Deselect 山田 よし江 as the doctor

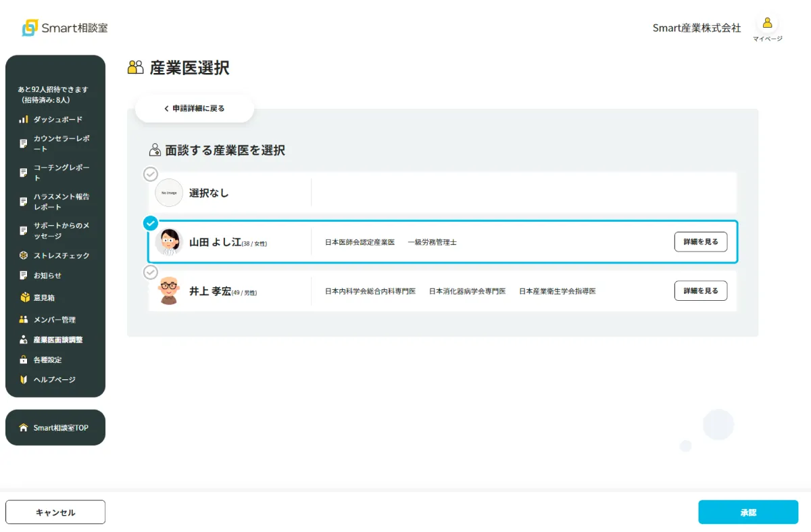[x=150, y=223]
